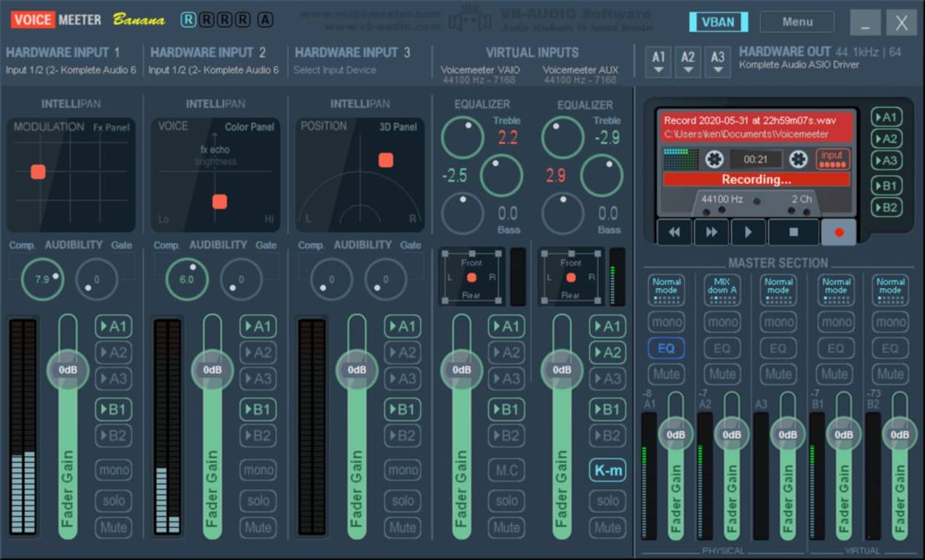
Task: Play the recorded cassette file
Action: [x=748, y=232]
